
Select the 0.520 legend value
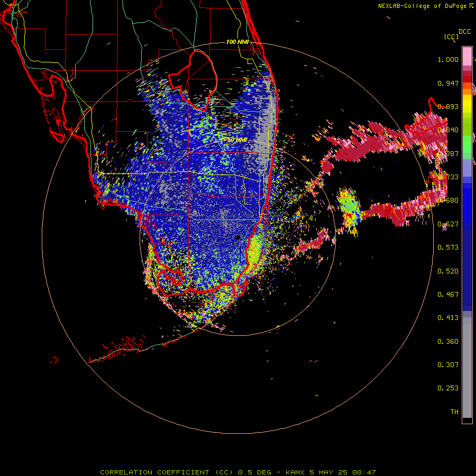coord(448,271)
